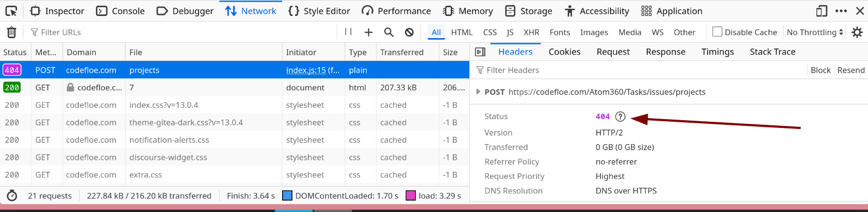This screenshot has height=212, width=868.
Task: Click the Resend button
Action: tap(850, 70)
